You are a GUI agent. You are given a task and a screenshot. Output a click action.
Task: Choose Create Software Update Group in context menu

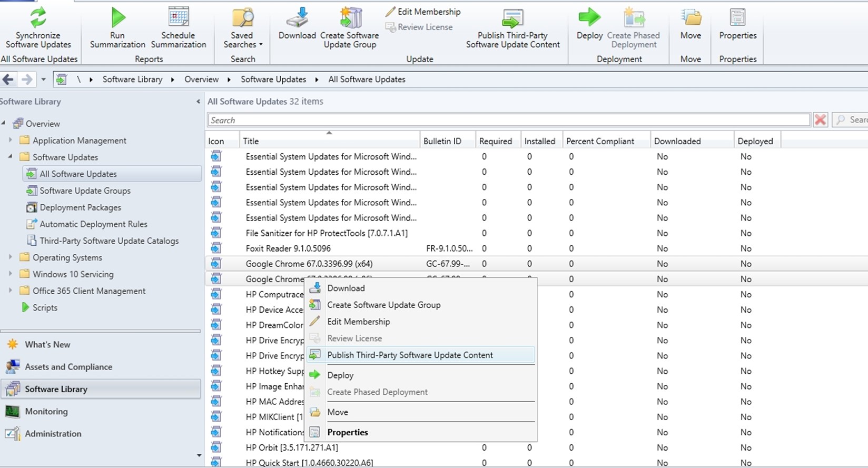421,305
